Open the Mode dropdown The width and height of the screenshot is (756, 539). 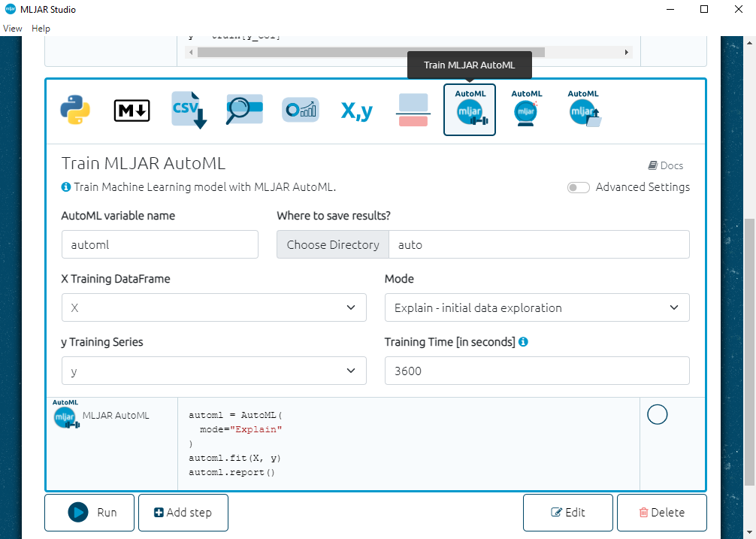(x=537, y=307)
